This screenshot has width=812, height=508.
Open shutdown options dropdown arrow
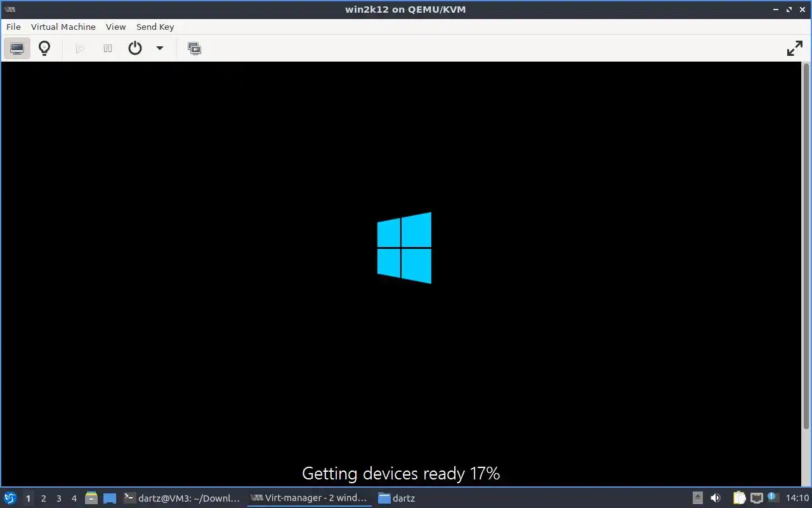tap(160, 48)
